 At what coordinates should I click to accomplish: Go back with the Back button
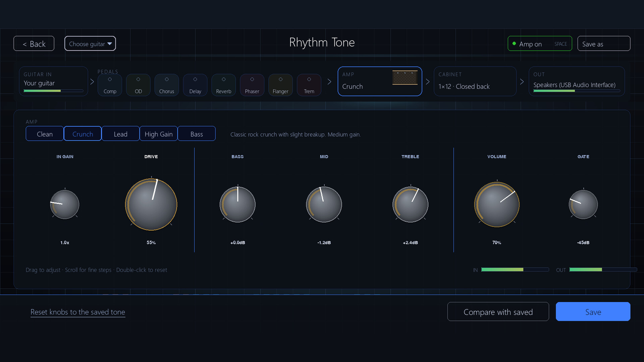[34, 44]
